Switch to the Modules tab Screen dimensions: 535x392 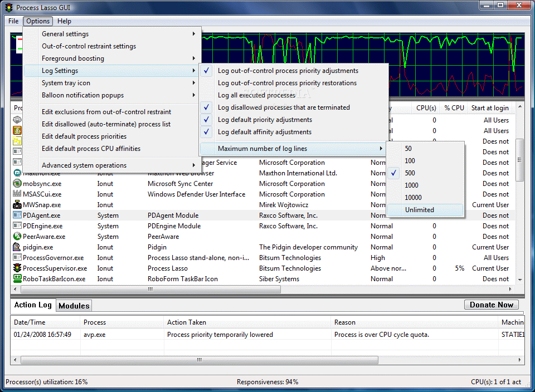[x=74, y=306]
